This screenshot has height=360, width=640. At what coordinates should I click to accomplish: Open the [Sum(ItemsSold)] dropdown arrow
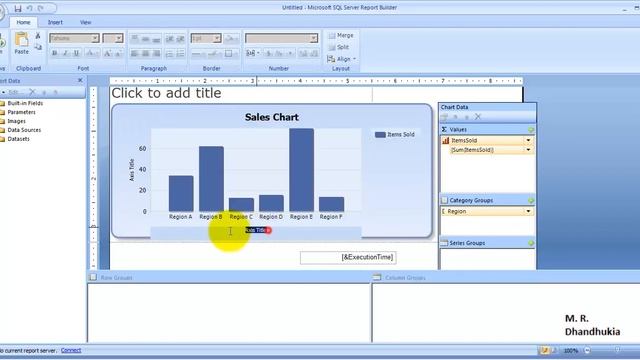tap(528, 150)
